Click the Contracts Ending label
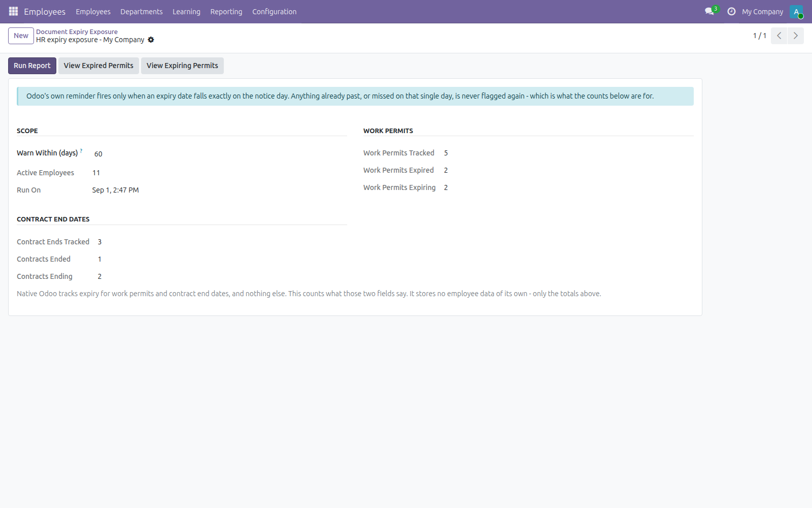812x508 pixels. point(45,276)
